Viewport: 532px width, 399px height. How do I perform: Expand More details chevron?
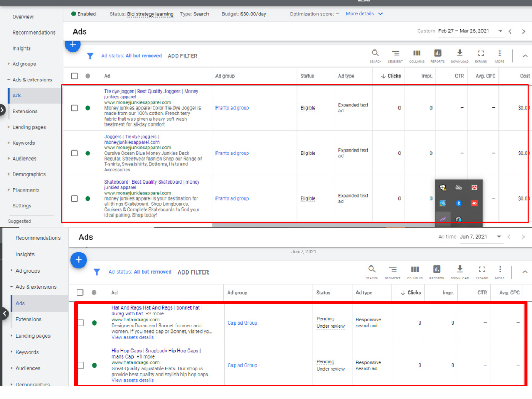[x=380, y=14]
